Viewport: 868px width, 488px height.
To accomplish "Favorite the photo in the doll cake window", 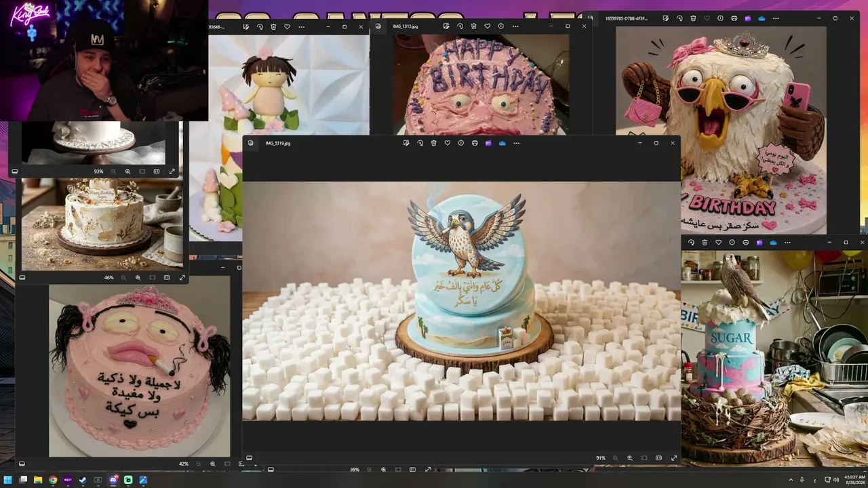I will coord(288,26).
